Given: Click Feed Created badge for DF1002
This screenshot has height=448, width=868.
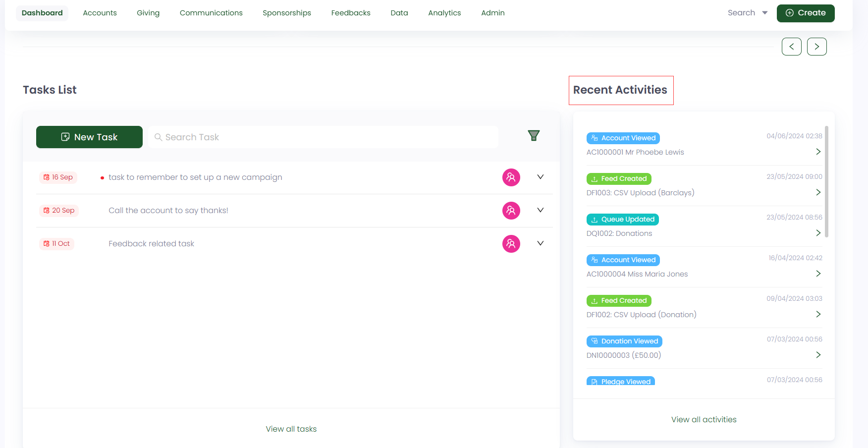Looking at the screenshot, I should point(619,301).
